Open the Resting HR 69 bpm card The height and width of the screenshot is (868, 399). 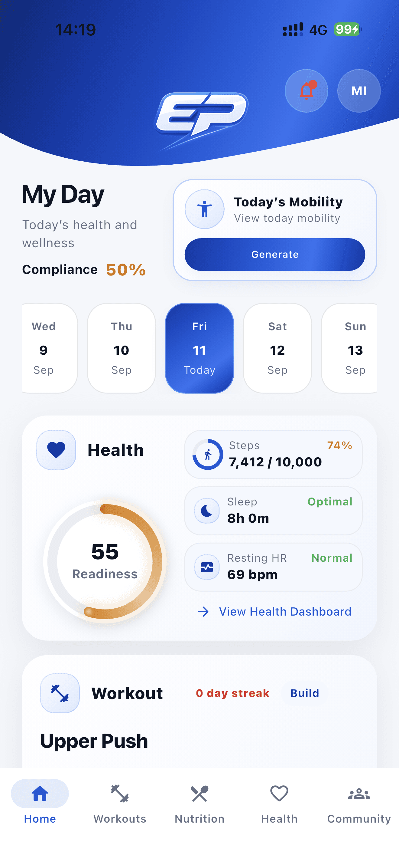point(273,567)
